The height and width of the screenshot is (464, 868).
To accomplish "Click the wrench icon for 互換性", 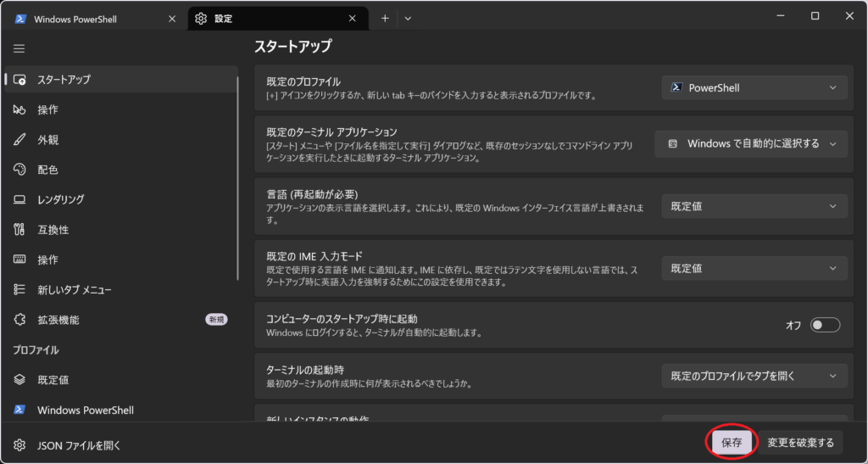I will 19,229.
